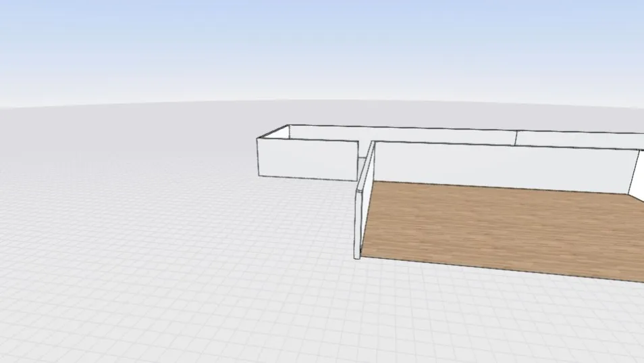Click the blue sky background

click(270, 41)
